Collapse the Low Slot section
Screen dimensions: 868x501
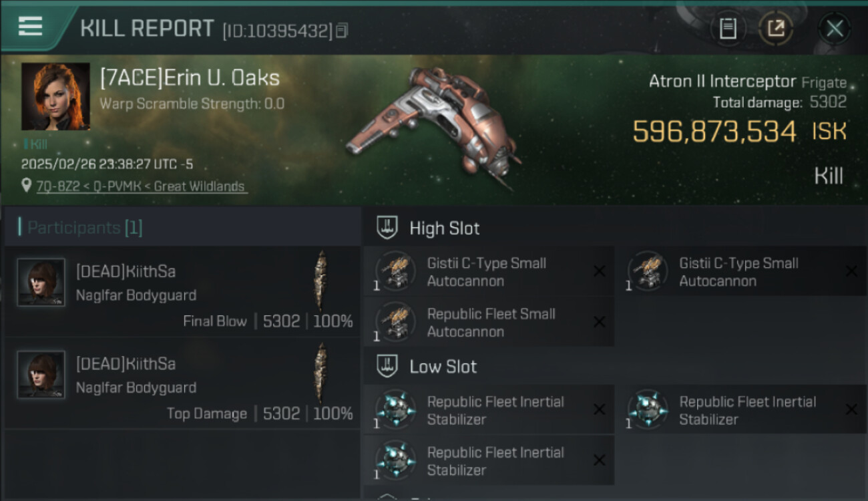pyautogui.click(x=387, y=366)
